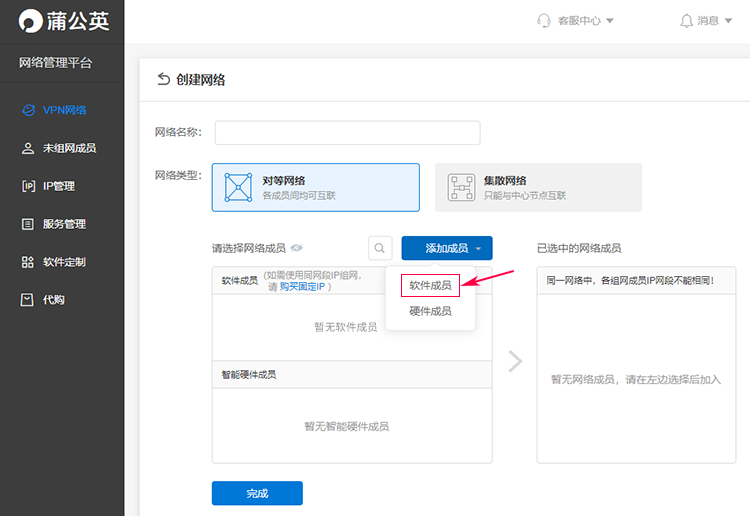Viewport: 750px width, 516px height.
Task: Click the 网络名称 input field
Action: 347,132
